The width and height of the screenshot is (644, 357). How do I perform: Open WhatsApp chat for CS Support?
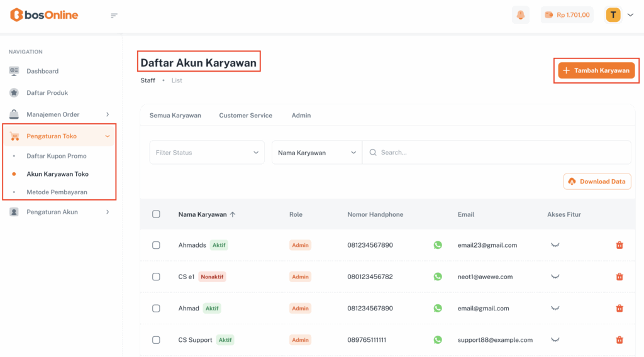tap(438, 340)
